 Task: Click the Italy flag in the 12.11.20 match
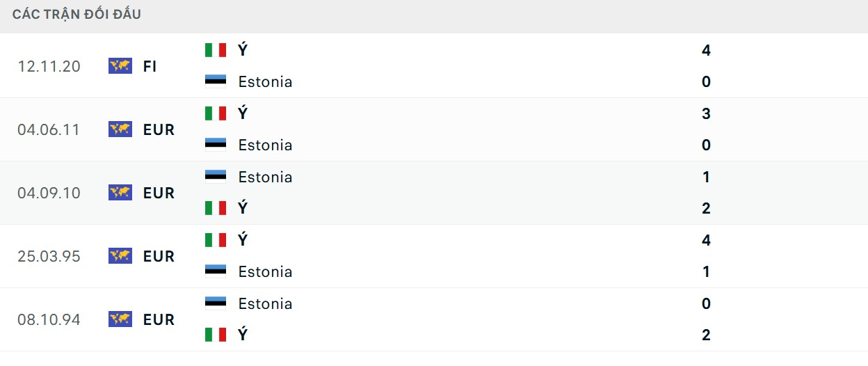[x=216, y=50]
